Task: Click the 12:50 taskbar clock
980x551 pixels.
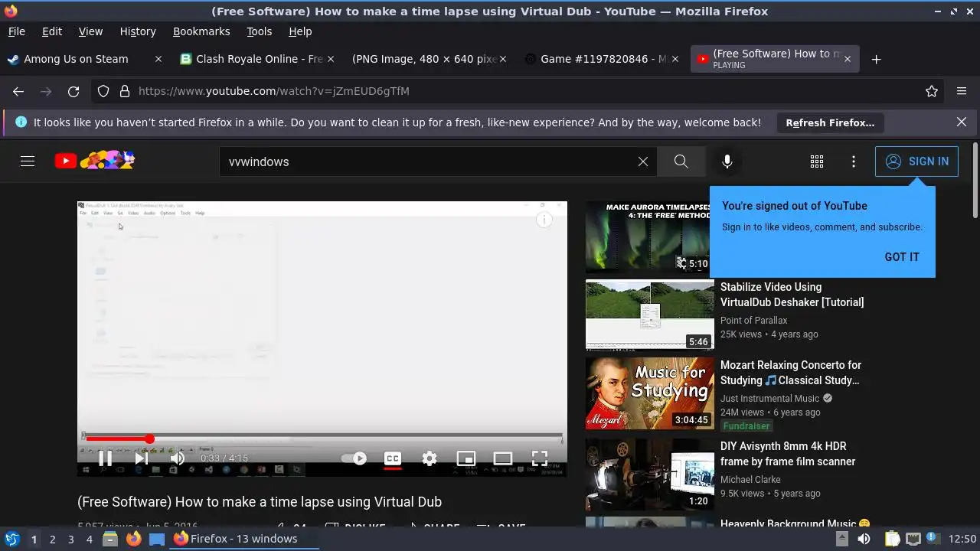Action: (x=962, y=539)
